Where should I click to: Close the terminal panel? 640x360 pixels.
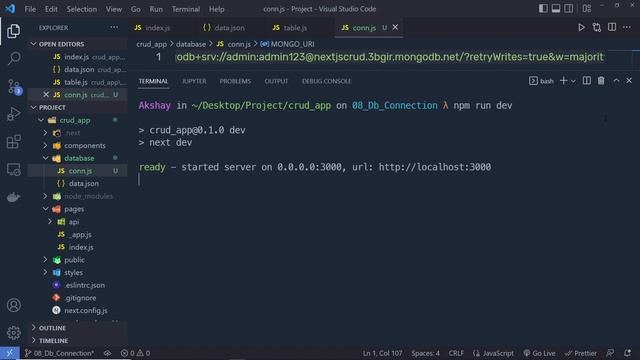click(629, 81)
